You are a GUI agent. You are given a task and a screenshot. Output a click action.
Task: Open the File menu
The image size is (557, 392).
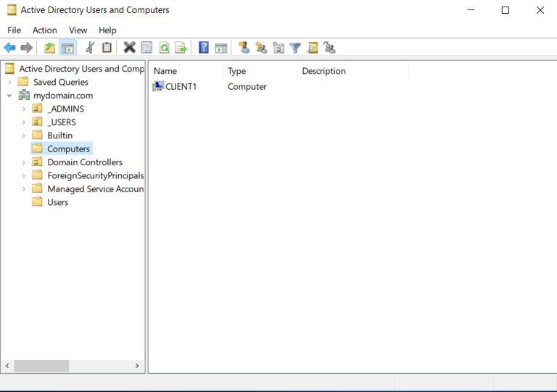tap(15, 30)
